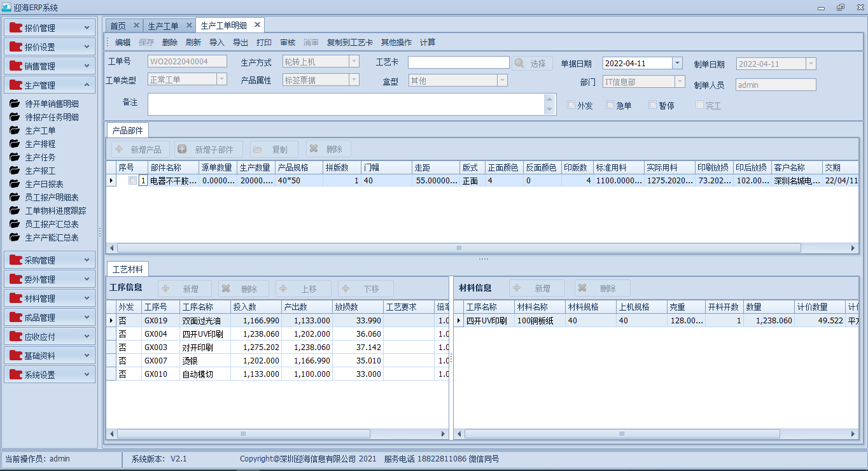
Task: Click folder icon beside 生产产能汇总表
Action: coord(15,237)
